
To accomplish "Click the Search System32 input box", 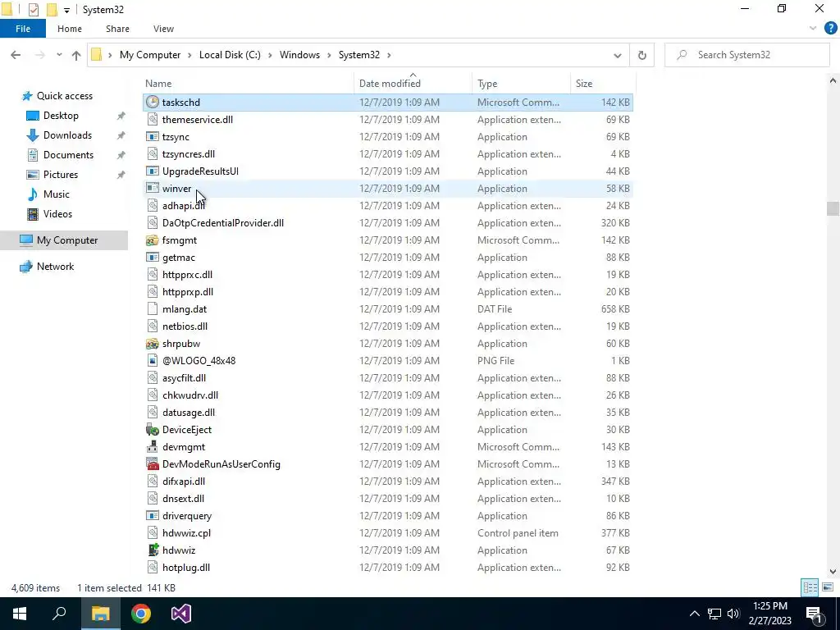I will [746, 55].
